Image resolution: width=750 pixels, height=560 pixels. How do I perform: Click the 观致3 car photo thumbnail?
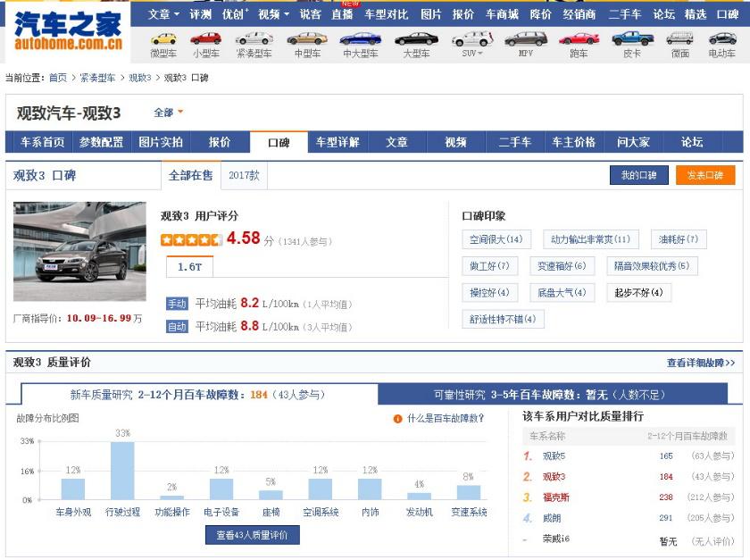tap(79, 255)
